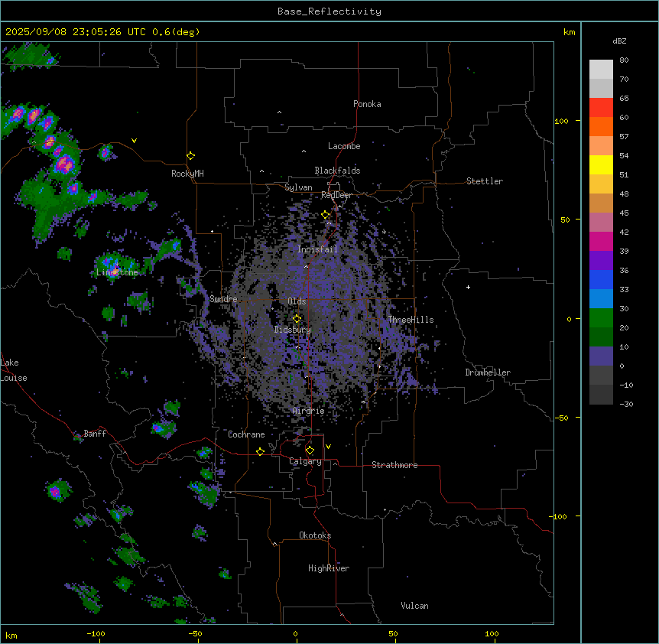Click the yellow 54 dBZ legend swatch
The height and width of the screenshot is (644, 659).
[x=601, y=164]
